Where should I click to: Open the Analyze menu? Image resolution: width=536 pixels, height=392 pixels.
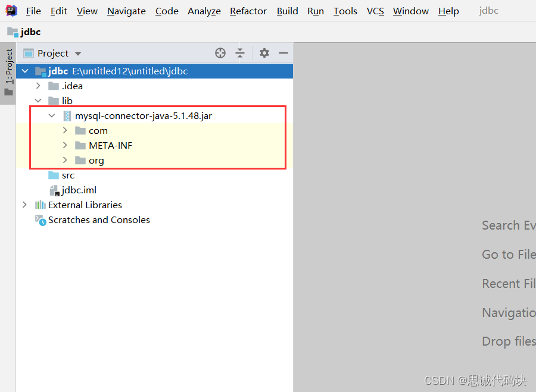[x=204, y=11]
